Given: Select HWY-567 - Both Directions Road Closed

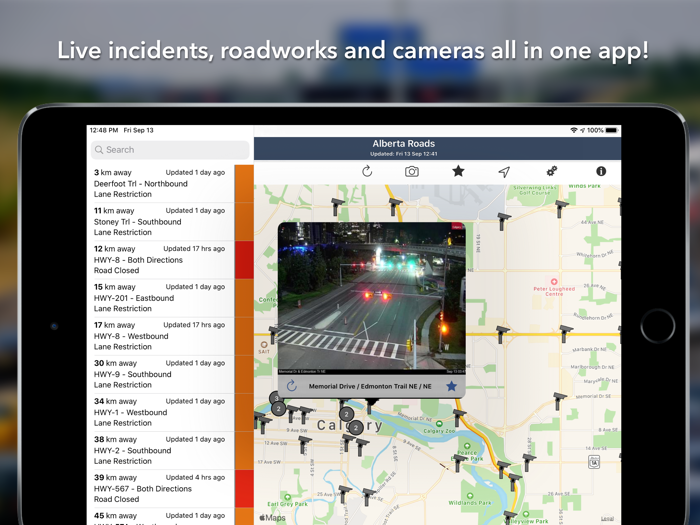Looking at the screenshot, I should click(170, 488).
